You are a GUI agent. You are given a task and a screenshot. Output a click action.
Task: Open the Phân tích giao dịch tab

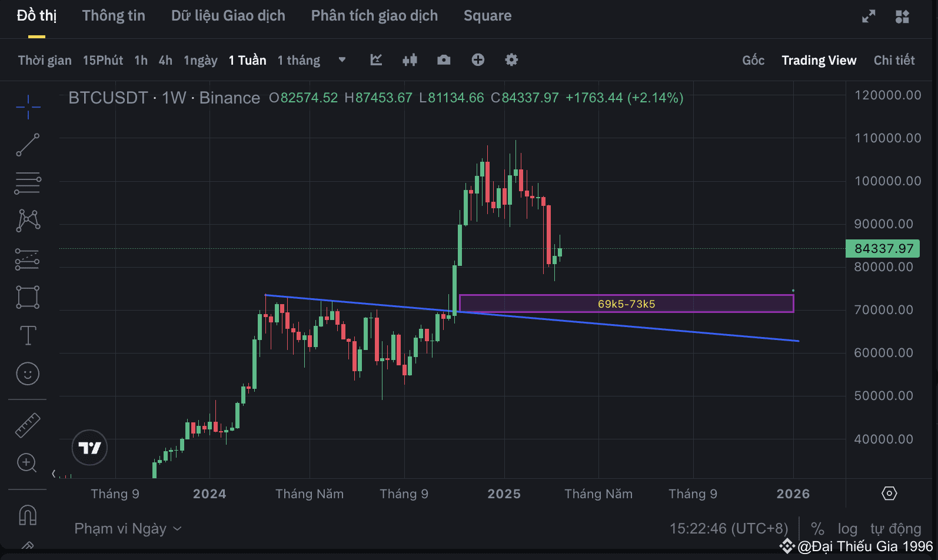(x=374, y=16)
